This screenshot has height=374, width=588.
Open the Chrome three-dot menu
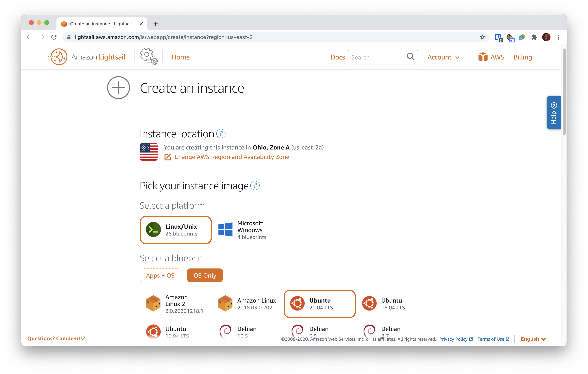[x=558, y=37]
